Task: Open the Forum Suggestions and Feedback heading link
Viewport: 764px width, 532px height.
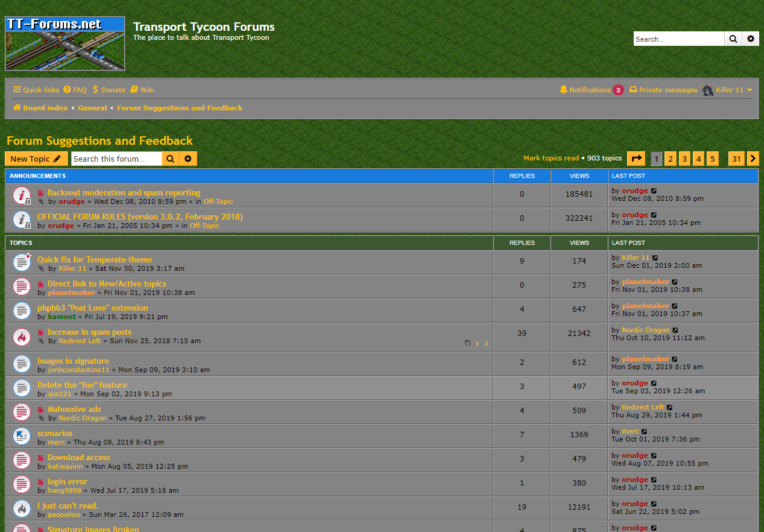Action: [x=99, y=141]
